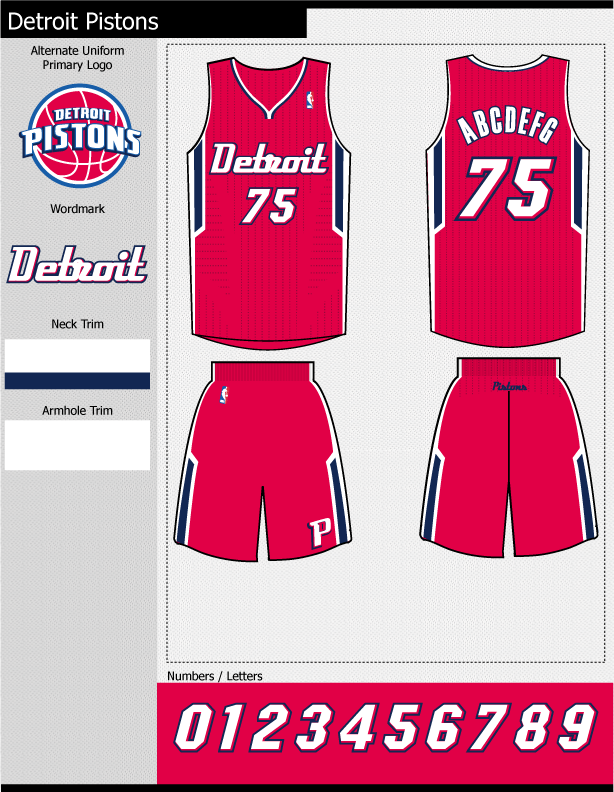Click the P logo on the shorts
The image size is (614, 792).
coord(320,532)
